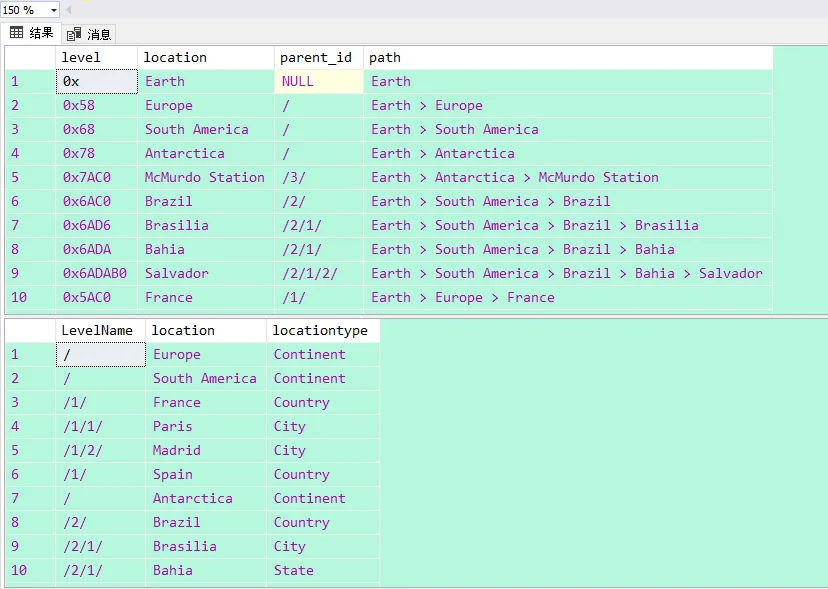Select the 'level' column header
This screenshot has width=828, height=589.
point(96,57)
